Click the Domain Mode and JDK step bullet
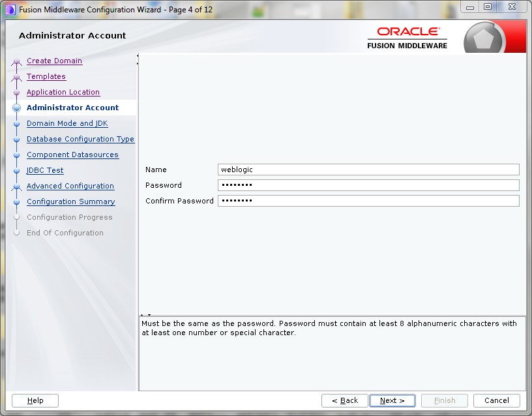This screenshot has height=416, width=532. [17, 123]
